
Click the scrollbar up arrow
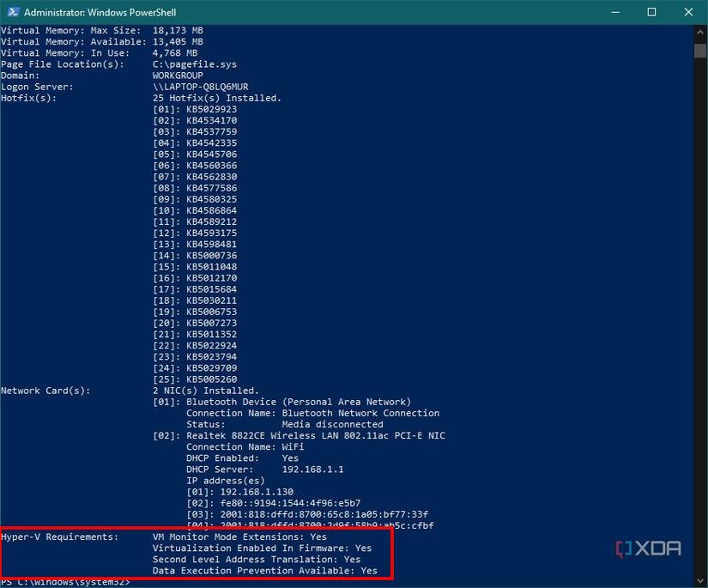coord(700,30)
